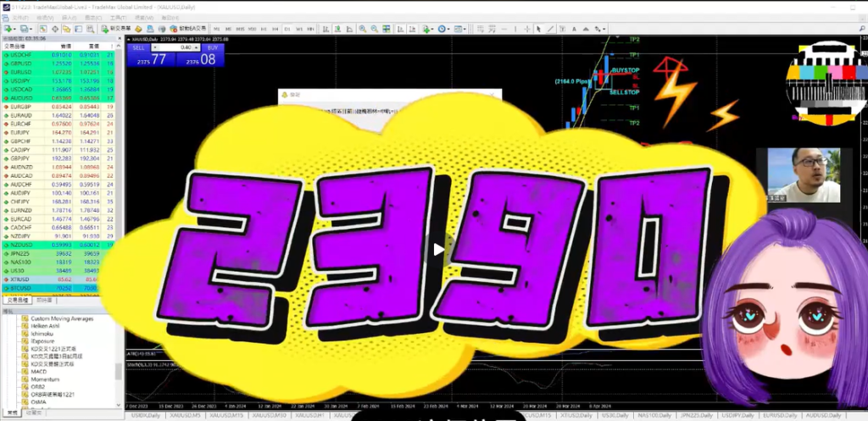The width and height of the screenshot is (868, 421).
Task: Open the Tools menu
Action: click(119, 18)
